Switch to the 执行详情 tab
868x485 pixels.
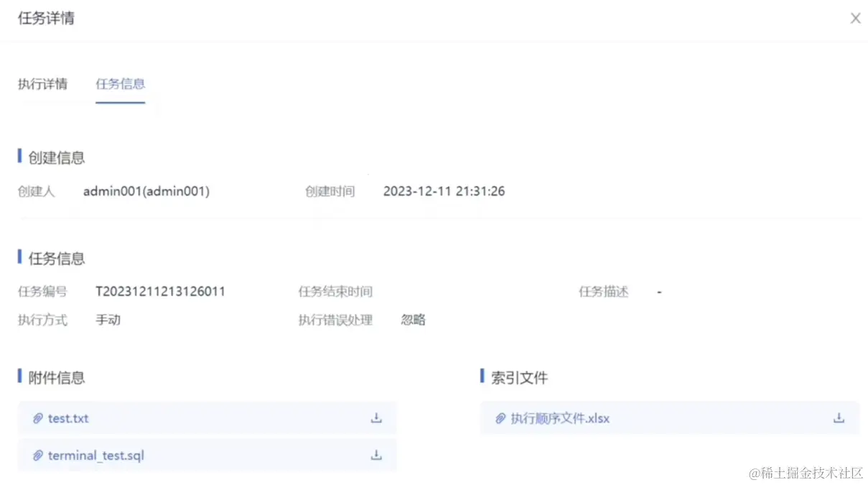click(x=42, y=83)
